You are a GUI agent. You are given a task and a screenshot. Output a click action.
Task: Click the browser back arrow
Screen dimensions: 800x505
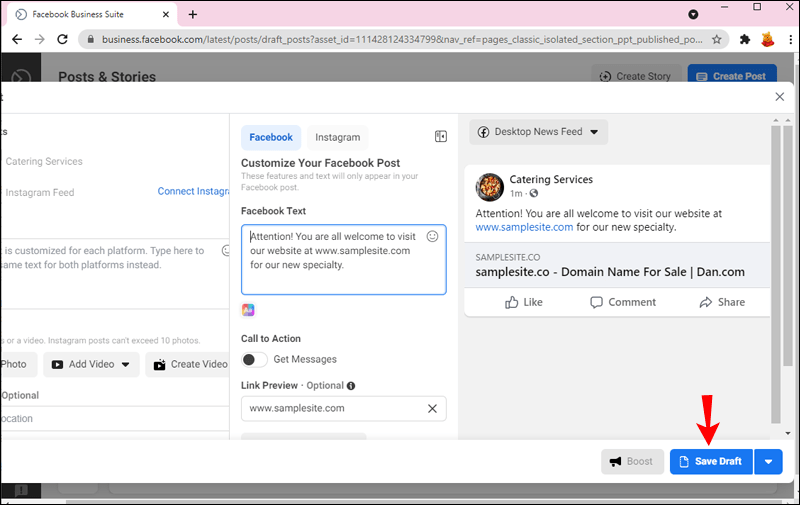click(17, 39)
